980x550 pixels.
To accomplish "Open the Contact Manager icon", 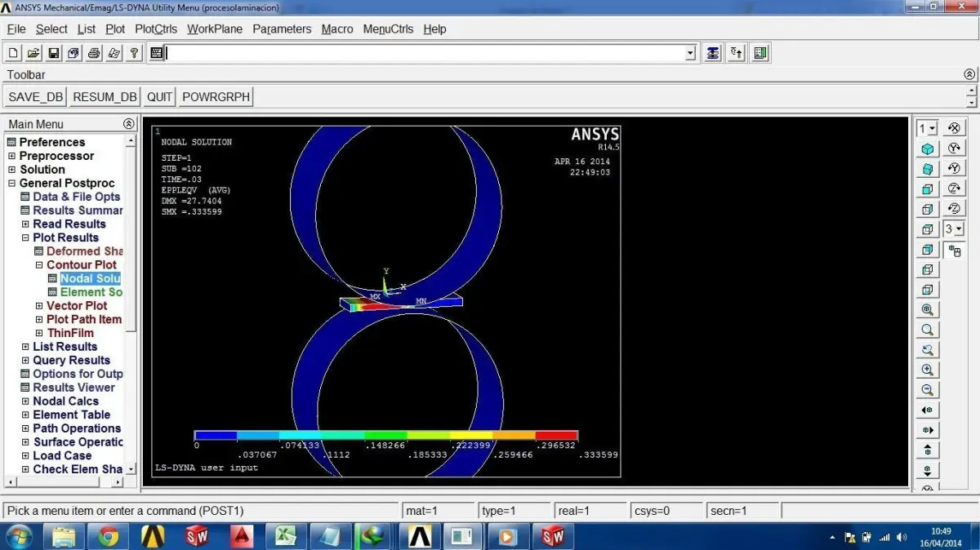I will point(760,53).
